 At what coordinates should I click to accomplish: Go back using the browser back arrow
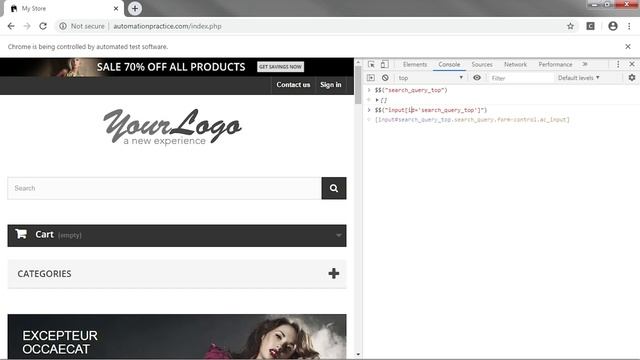(11, 26)
